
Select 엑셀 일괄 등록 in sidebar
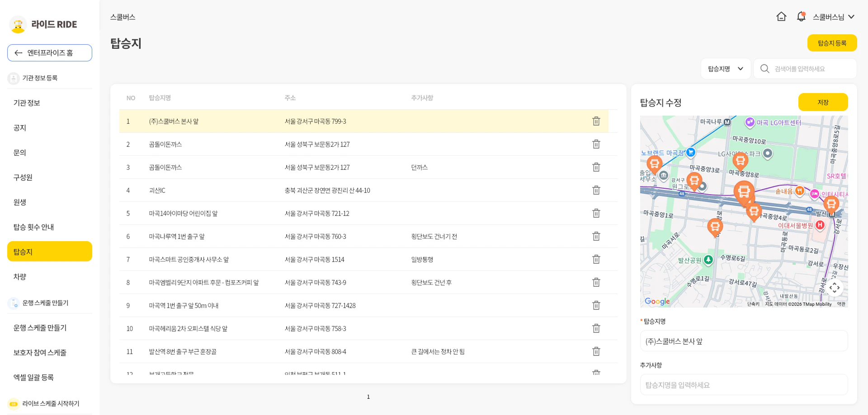[x=33, y=377]
